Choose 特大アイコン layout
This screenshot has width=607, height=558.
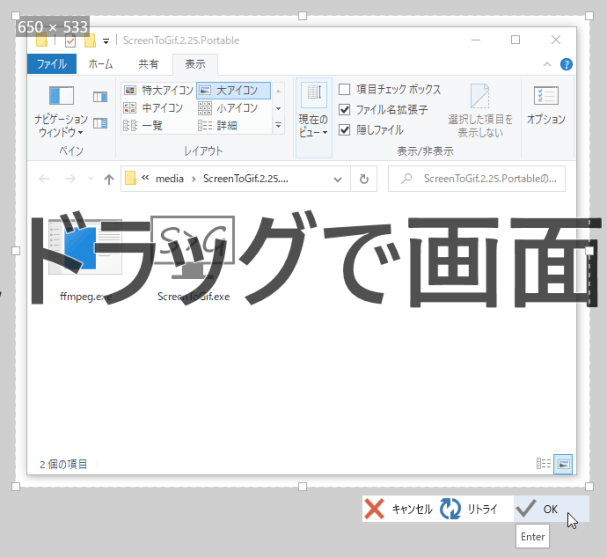pyautogui.click(x=159, y=90)
